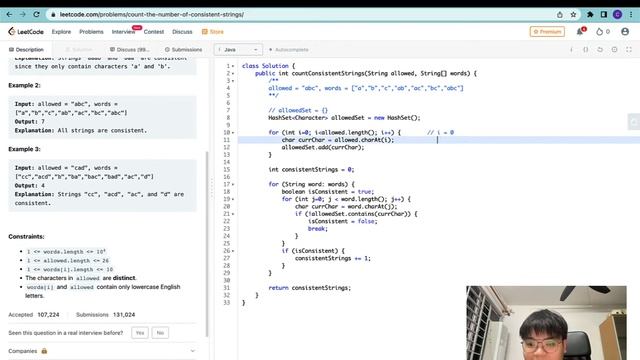Viewport: 640px width, 360px height.
Task: Collapse fold arrow at line 17
Action: (233, 184)
